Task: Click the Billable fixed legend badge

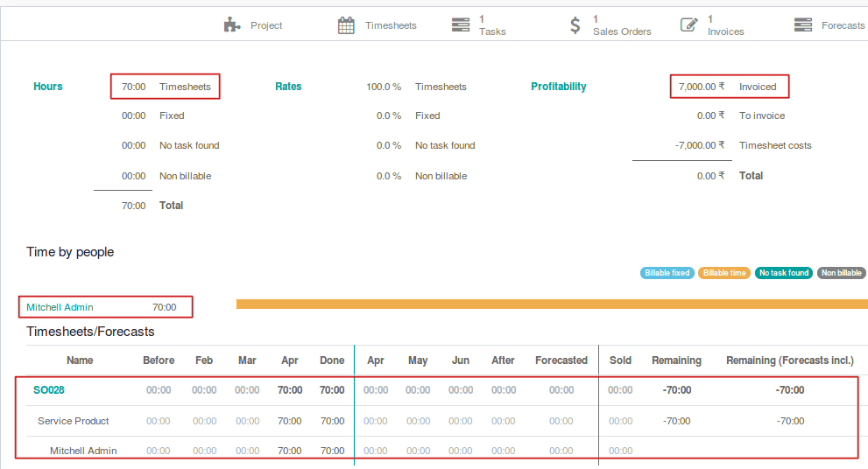Action: pos(667,273)
